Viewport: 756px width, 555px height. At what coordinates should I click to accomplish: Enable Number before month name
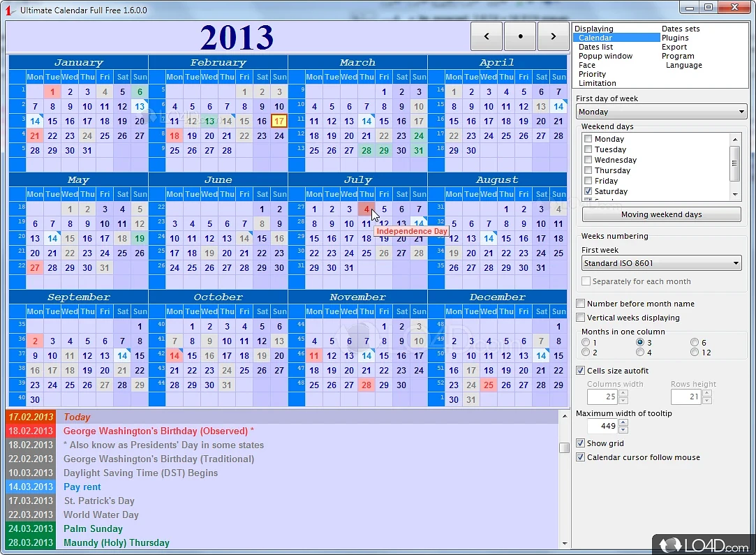[x=581, y=304]
